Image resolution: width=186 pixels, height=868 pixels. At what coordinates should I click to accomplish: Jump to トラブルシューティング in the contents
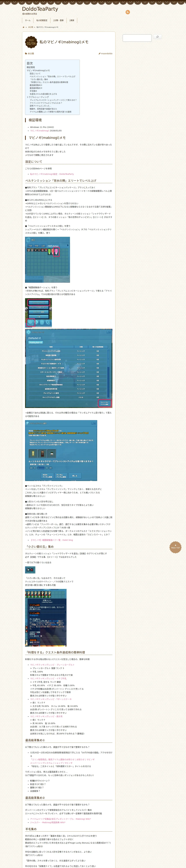(x=38, y=97)
